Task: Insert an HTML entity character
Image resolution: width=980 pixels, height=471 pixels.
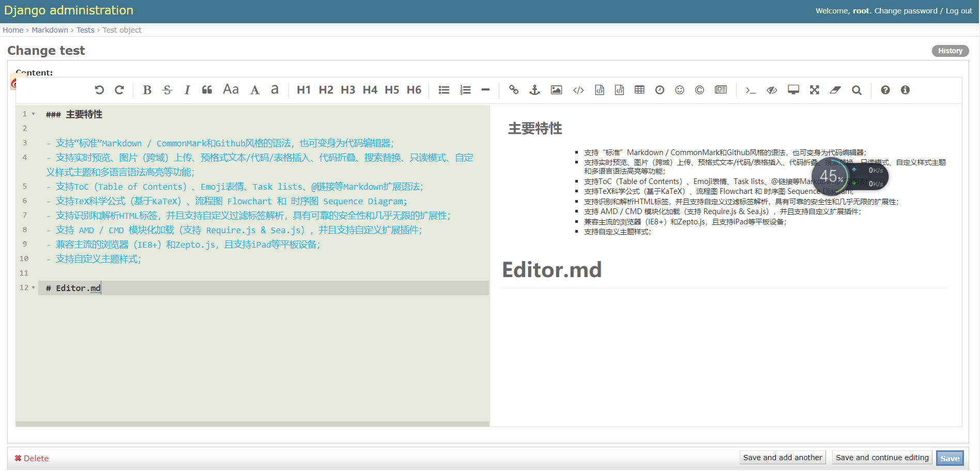Action: [x=699, y=90]
